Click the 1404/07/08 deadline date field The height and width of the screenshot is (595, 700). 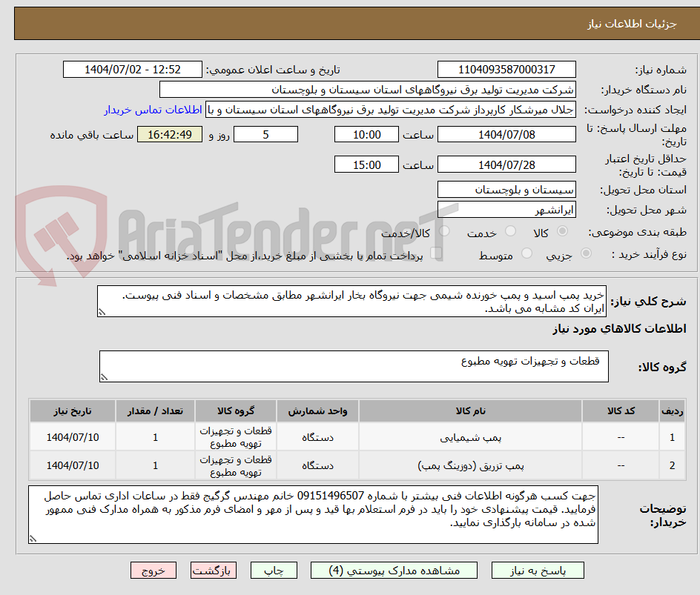pyautogui.click(x=506, y=134)
